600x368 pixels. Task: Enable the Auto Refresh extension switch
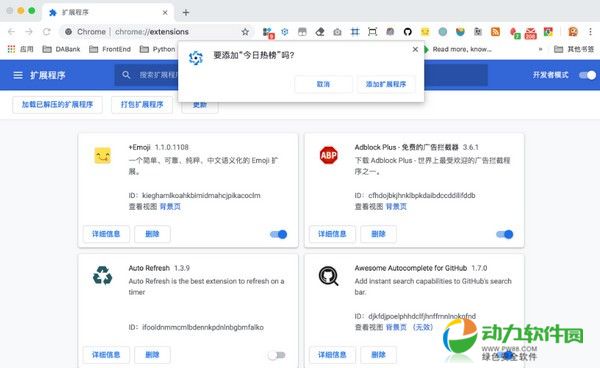(277, 355)
